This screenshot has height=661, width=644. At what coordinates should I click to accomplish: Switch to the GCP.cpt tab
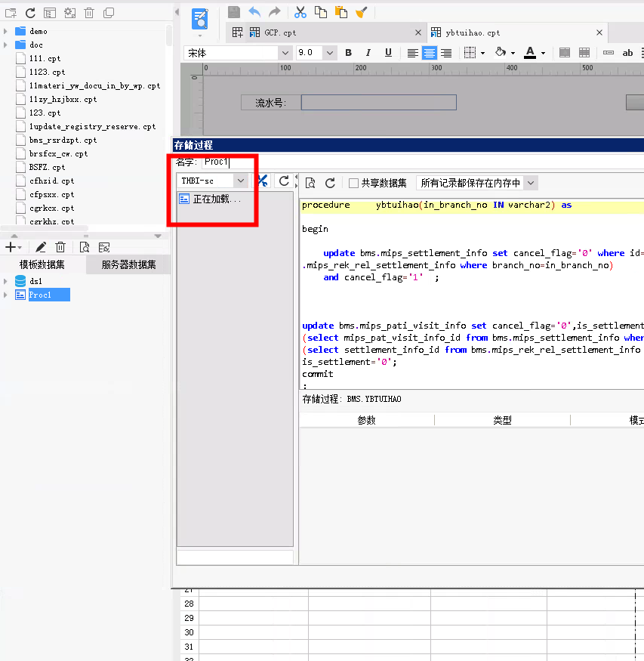pyautogui.click(x=279, y=32)
